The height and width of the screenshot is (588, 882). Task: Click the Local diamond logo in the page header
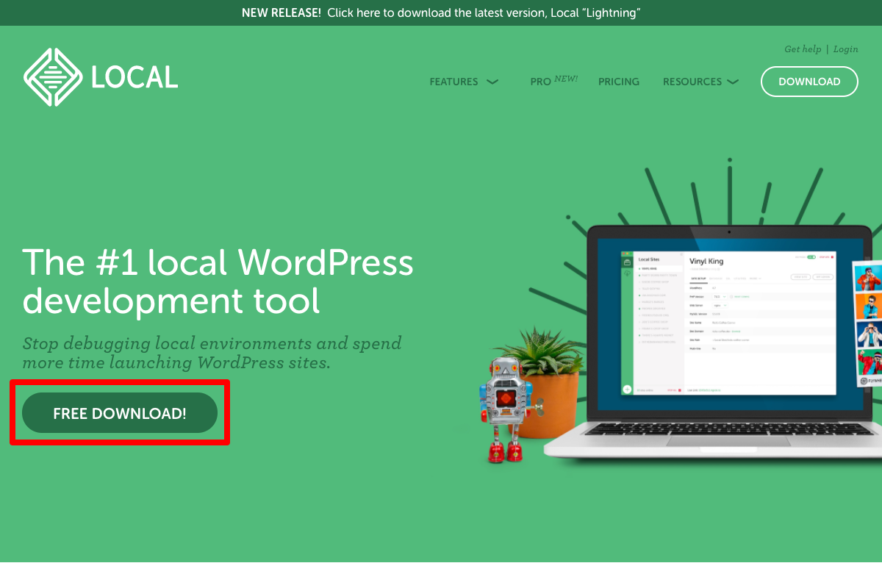[x=51, y=76]
